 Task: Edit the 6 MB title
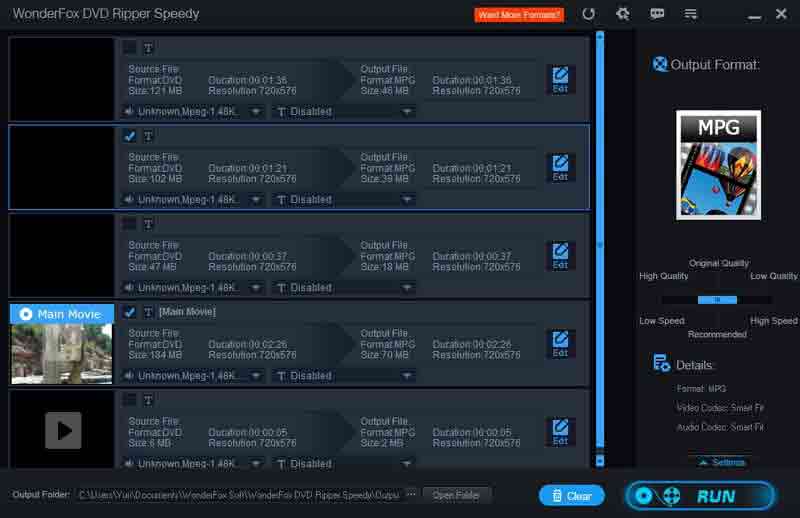coord(560,432)
